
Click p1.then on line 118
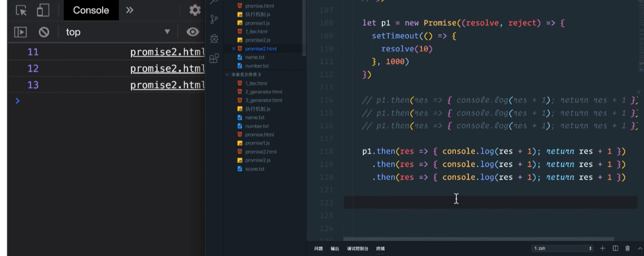point(379,151)
